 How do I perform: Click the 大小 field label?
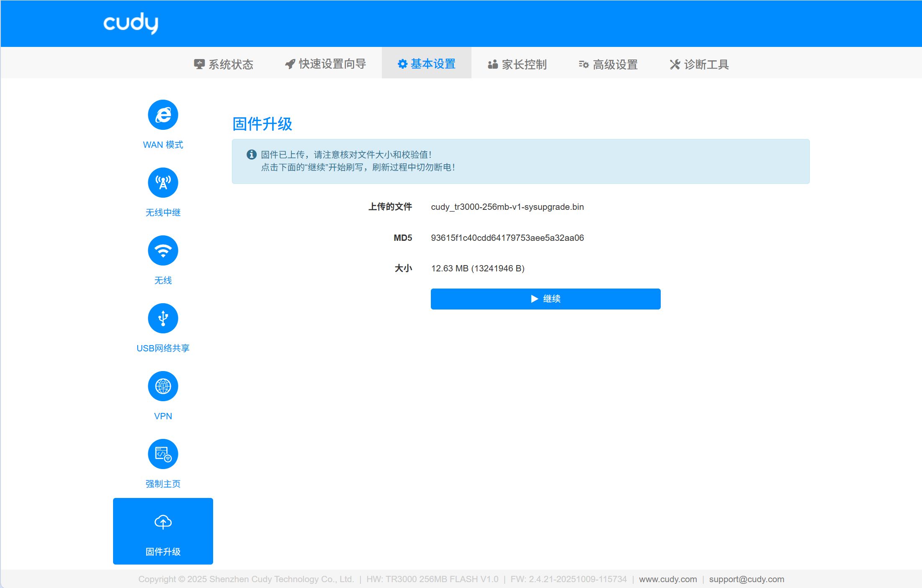pyautogui.click(x=403, y=268)
